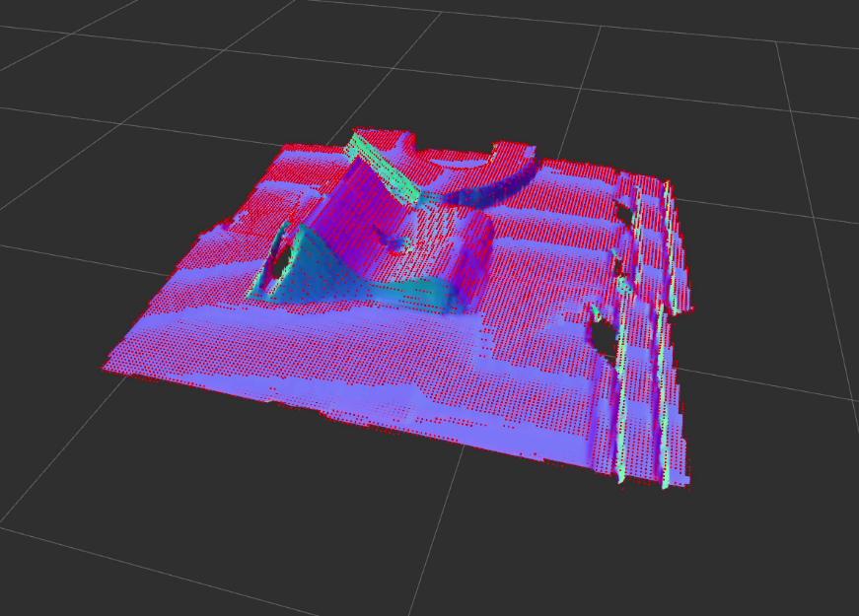Click the bottom-right corner of the point cloud
The image size is (859, 616).
tap(685, 485)
